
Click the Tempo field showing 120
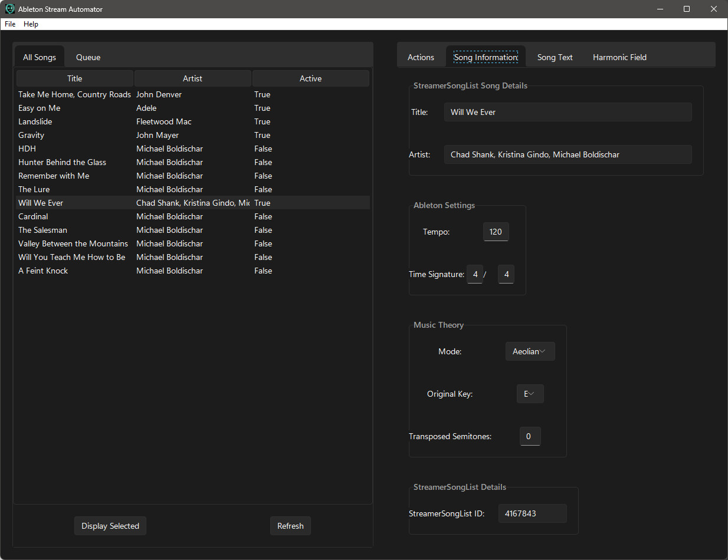coord(496,232)
